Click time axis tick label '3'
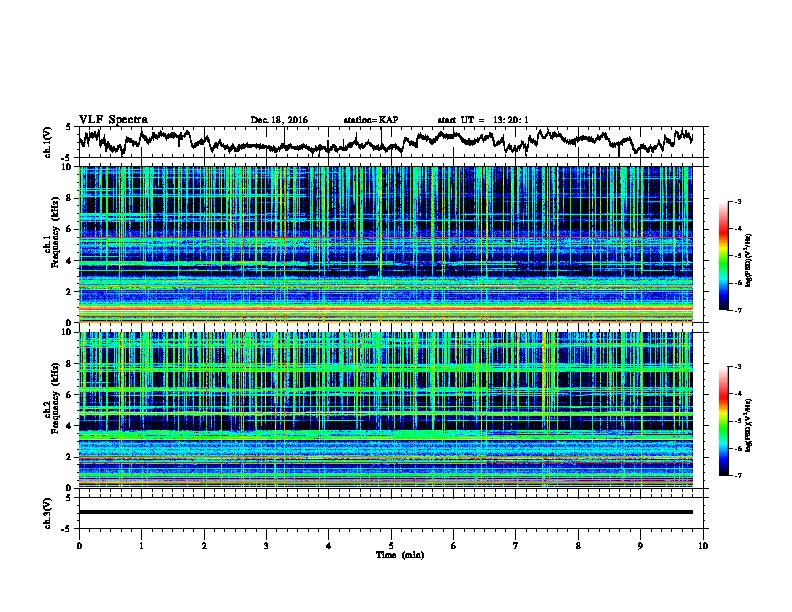 pyautogui.click(x=266, y=546)
